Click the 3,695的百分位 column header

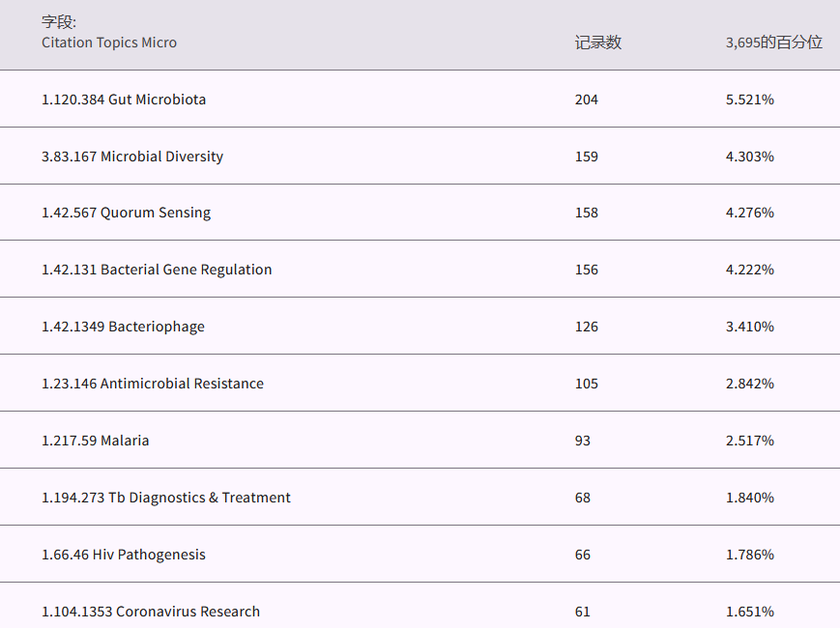coord(773,43)
